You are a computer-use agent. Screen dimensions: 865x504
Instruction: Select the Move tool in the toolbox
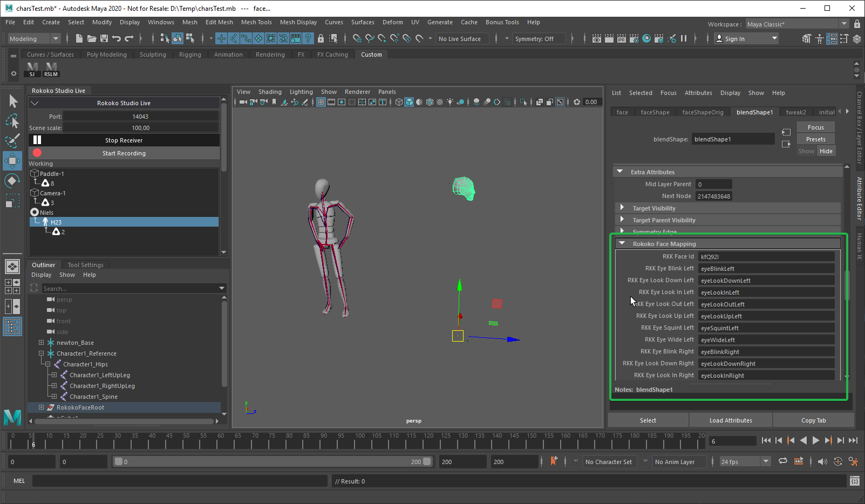pyautogui.click(x=12, y=161)
